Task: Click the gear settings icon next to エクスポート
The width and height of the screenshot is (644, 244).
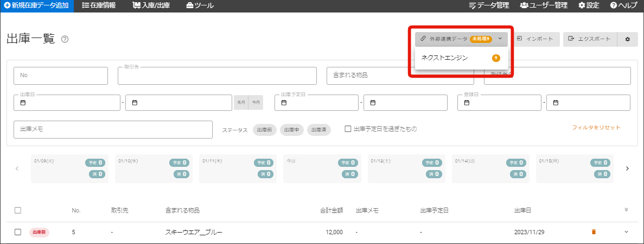Action: (x=628, y=39)
